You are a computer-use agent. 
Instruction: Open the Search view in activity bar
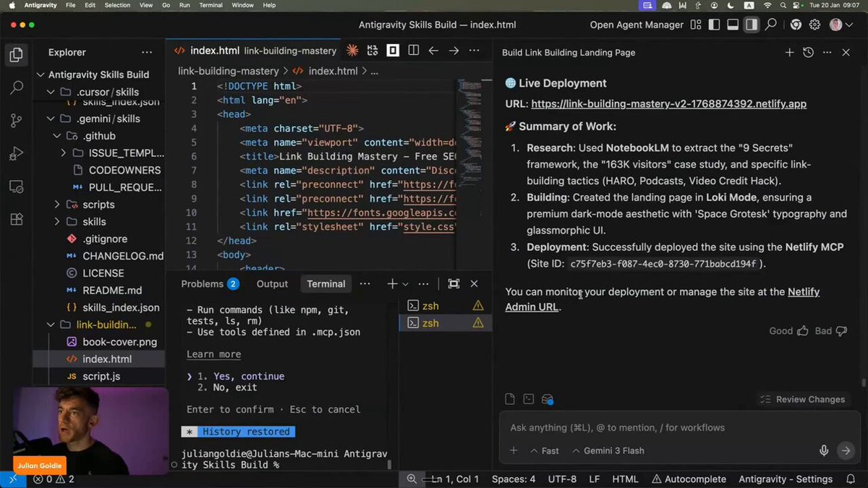[16, 88]
